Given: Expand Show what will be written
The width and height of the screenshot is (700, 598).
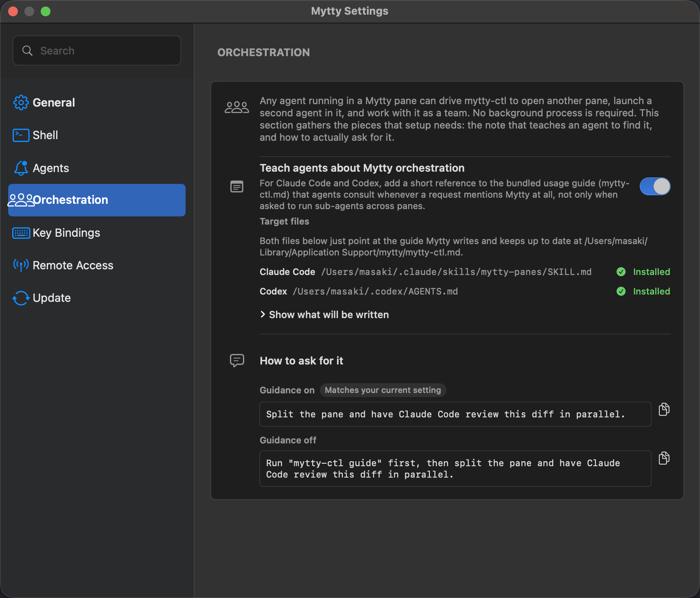Looking at the screenshot, I should coord(324,314).
